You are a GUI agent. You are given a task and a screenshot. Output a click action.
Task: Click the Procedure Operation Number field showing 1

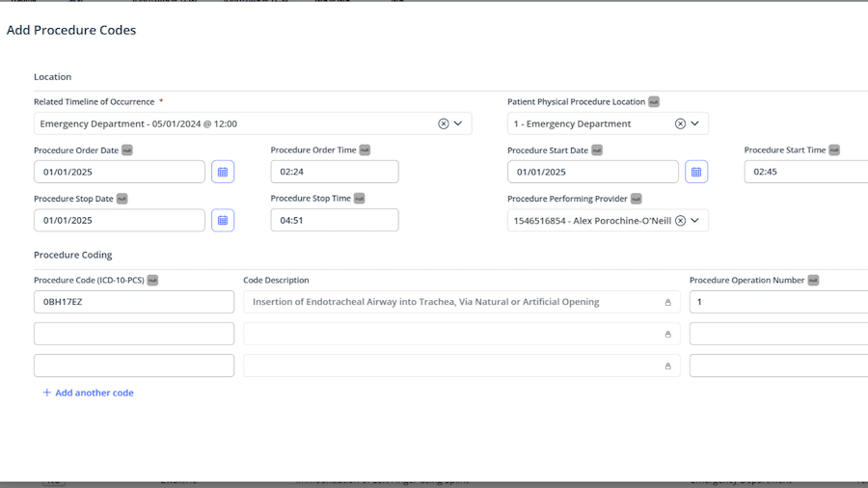[779, 302]
